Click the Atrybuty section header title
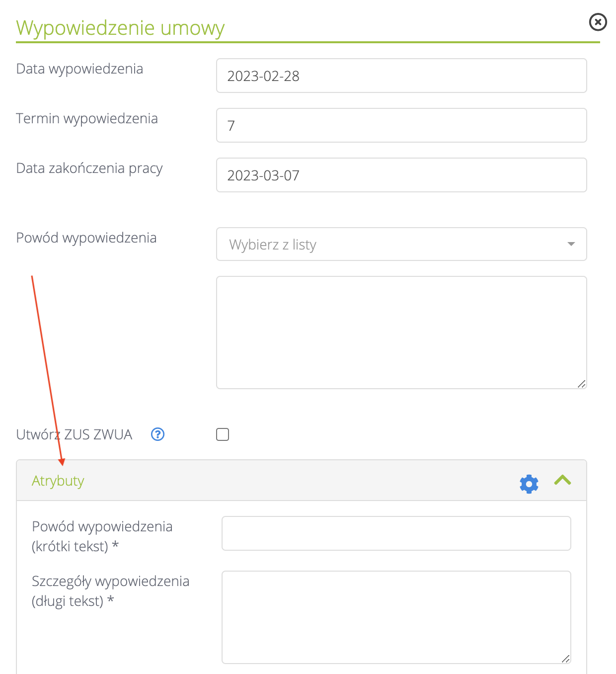The height and width of the screenshot is (674, 616). [58, 481]
